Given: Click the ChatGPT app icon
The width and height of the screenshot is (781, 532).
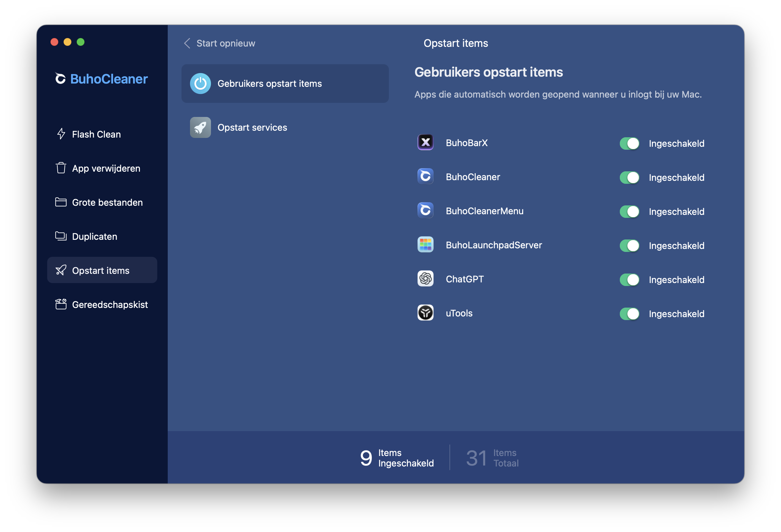Looking at the screenshot, I should [x=426, y=279].
